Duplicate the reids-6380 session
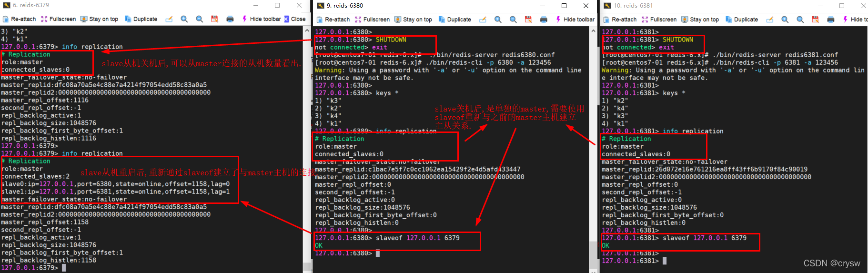This screenshot has width=868, height=273. point(455,20)
